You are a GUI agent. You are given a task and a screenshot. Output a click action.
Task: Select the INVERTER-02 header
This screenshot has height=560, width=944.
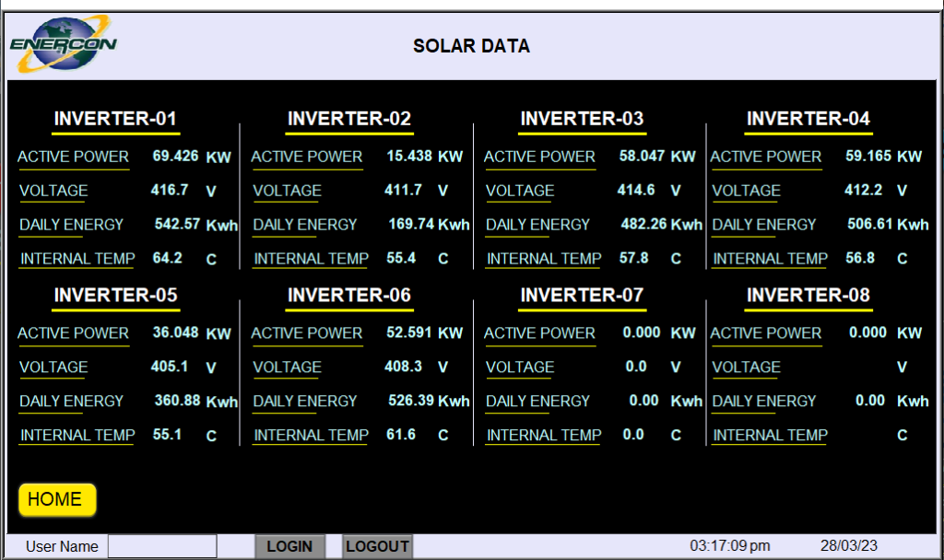click(348, 118)
